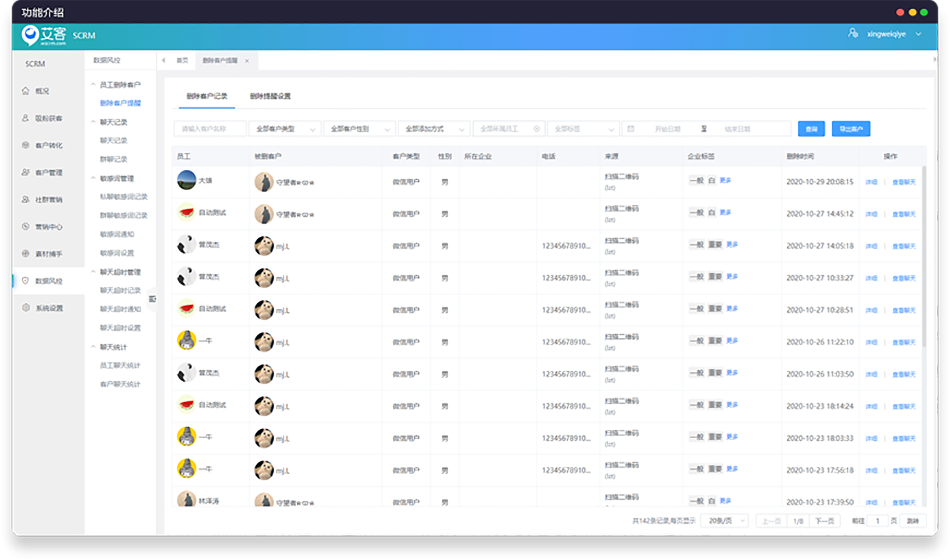Go to 系统设置 in the sidebar
Viewport: 950px width, 560px height.
tap(49, 308)
